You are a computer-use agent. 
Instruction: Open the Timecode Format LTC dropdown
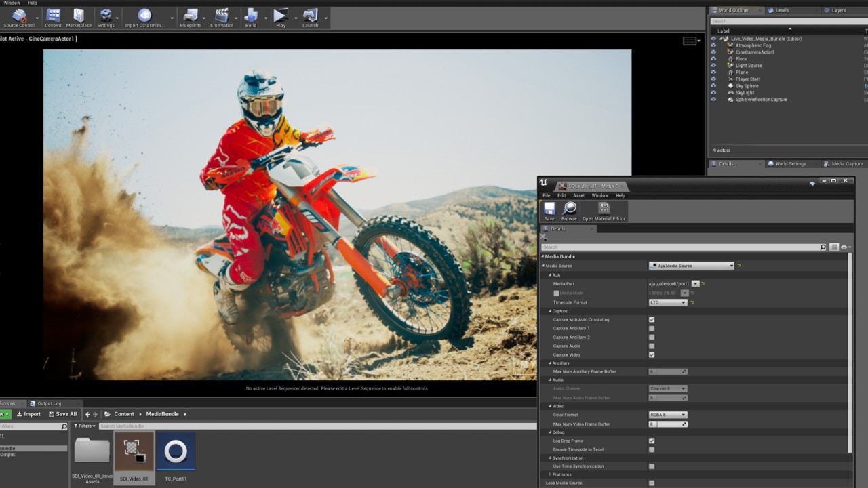pos(668,302)
